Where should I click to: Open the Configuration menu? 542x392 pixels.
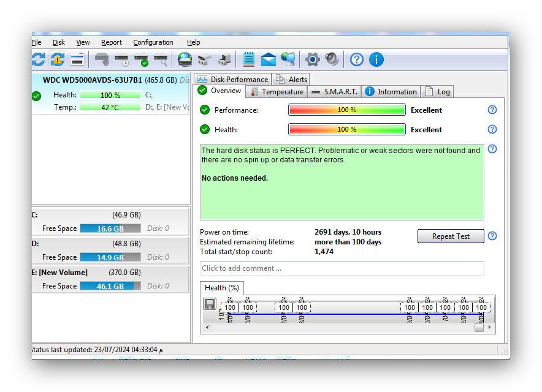click(153, 42)
